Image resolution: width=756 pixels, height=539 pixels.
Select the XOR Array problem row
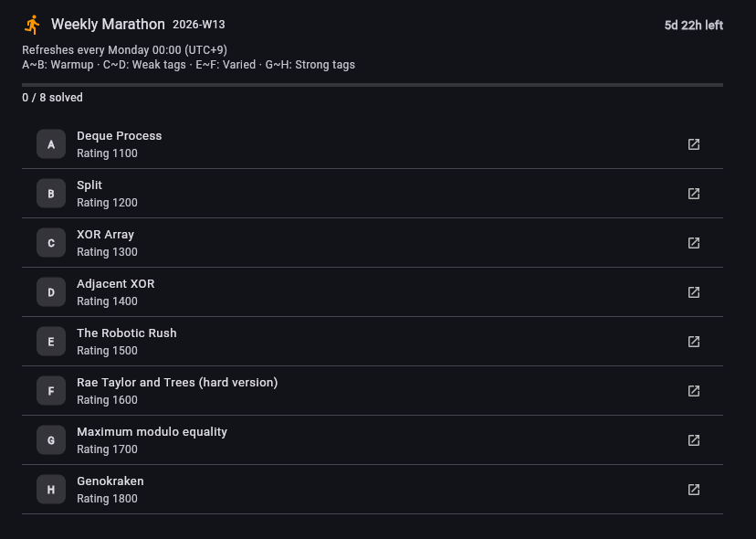point(365,243)
